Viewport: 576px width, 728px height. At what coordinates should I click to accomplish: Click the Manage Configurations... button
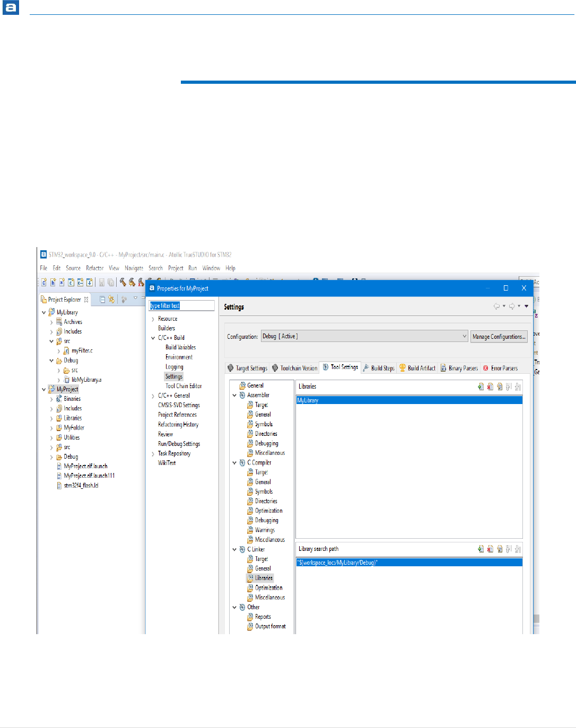coord(499,337)
